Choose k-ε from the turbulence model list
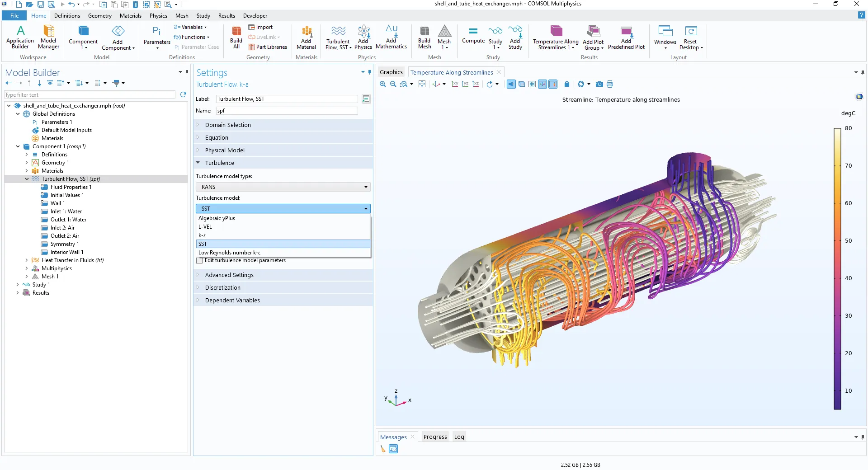 pyautogui.click(x=202, y=235)
